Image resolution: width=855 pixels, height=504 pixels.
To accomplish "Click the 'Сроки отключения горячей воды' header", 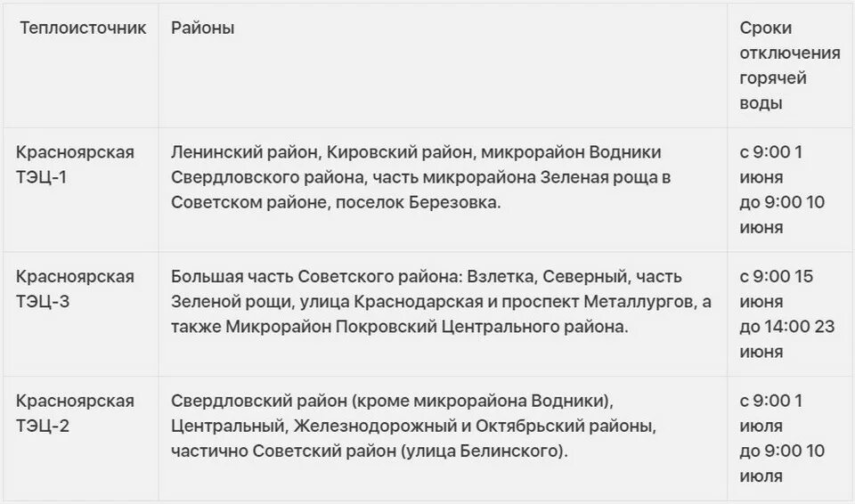I will pos(790,66).
